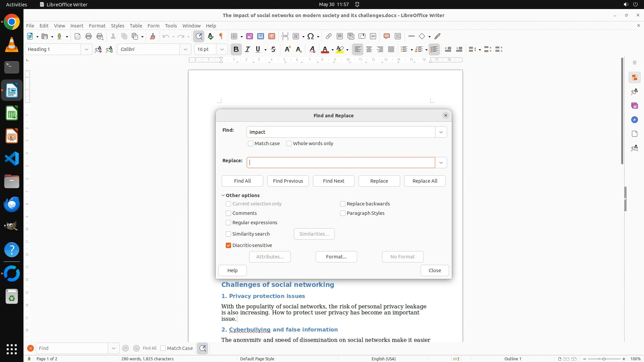Click the Export as PDF icon
Image resolution: width=644 pixels, height=362 pixels.
point(77,36)
